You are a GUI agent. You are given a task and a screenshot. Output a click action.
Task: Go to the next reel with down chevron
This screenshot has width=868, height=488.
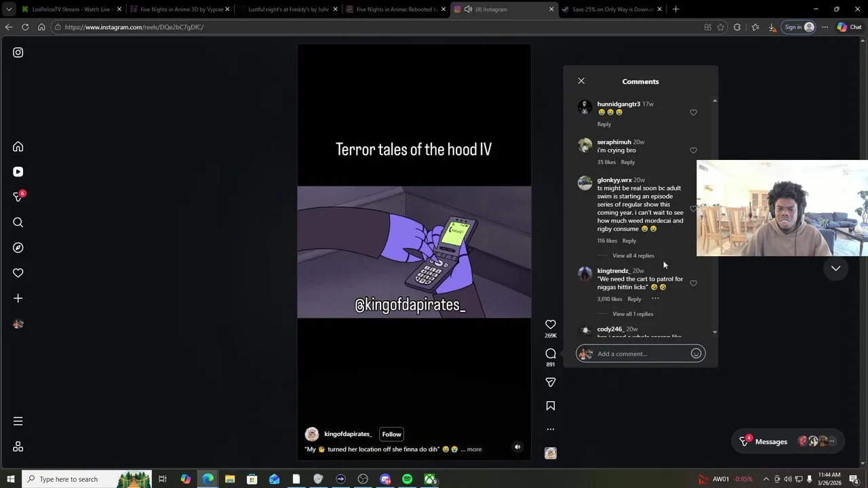click(835, 268)
